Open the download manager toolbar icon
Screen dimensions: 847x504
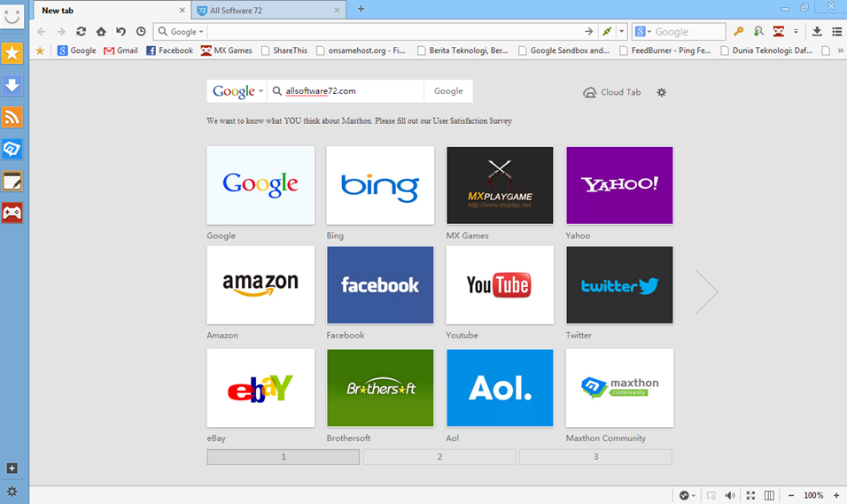pos(817,31)
